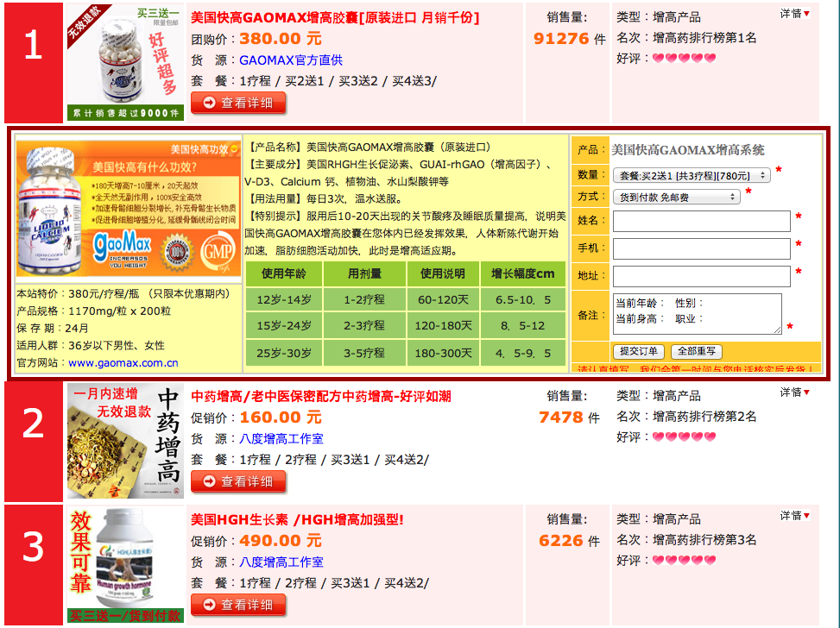Focus the 地址 input field

coord(702,276)
